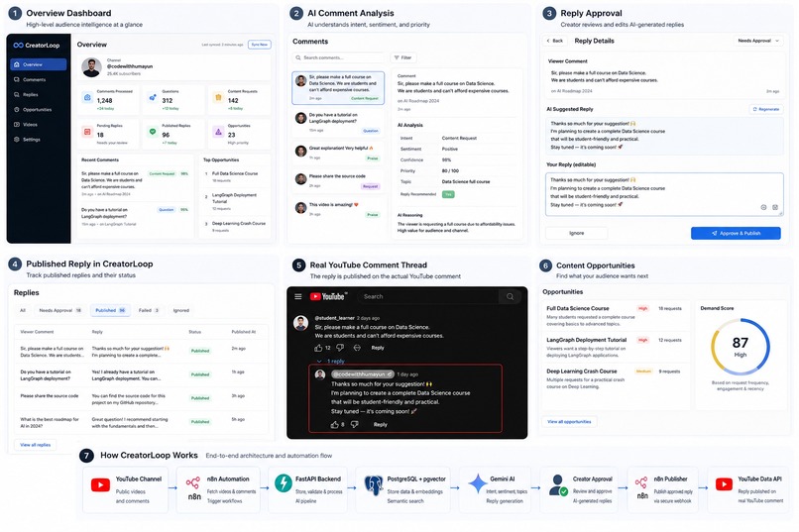
Task: Click the Published badge in the 5h ago row
Action: coord(200,422)
